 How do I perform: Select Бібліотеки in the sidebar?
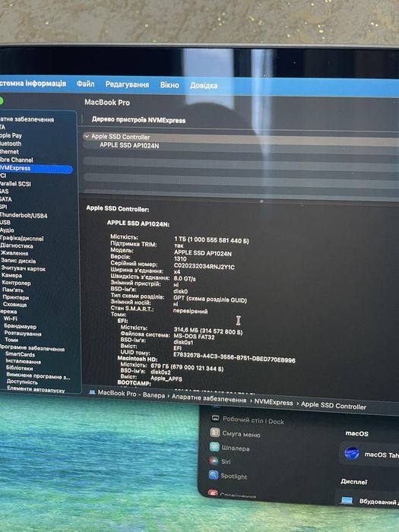(x=19, y=368)
